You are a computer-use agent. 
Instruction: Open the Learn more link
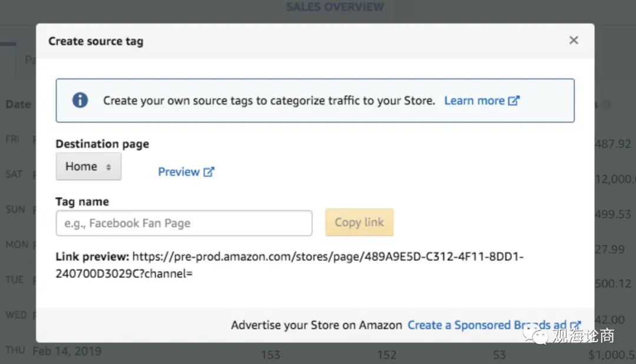474,101
